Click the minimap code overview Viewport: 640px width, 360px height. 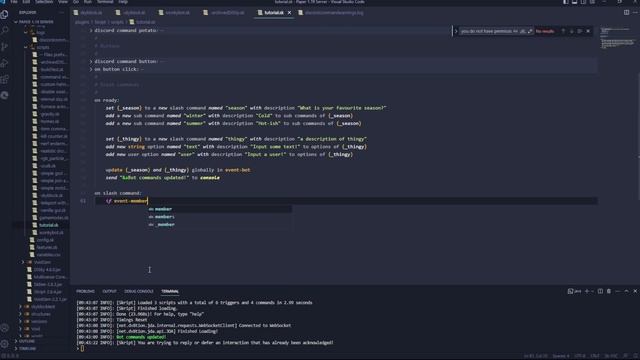pyautogui.click(x=618, y=38)
